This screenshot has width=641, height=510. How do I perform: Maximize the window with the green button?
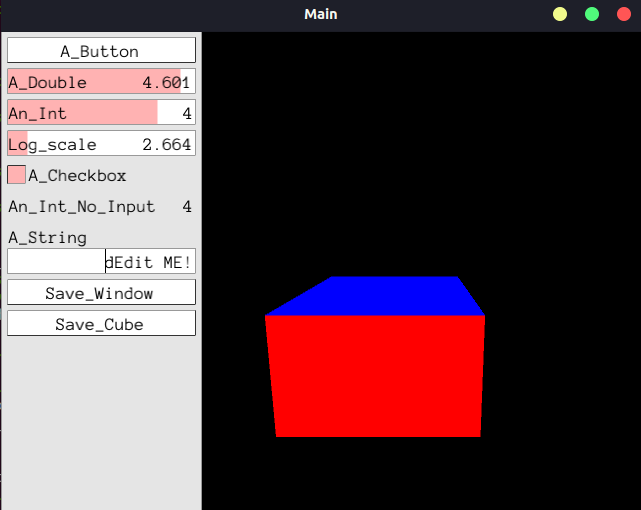592,14
